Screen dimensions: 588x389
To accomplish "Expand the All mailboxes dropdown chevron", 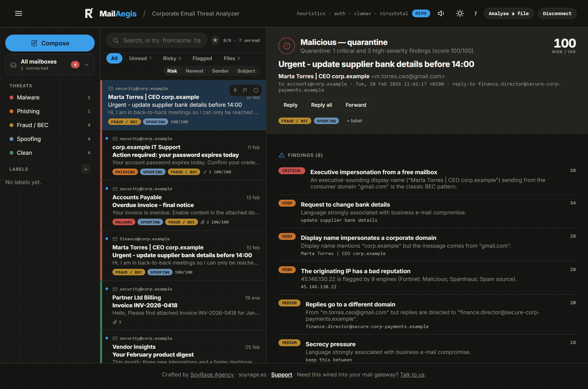I will pyautogui.click(x=87, y=65).
